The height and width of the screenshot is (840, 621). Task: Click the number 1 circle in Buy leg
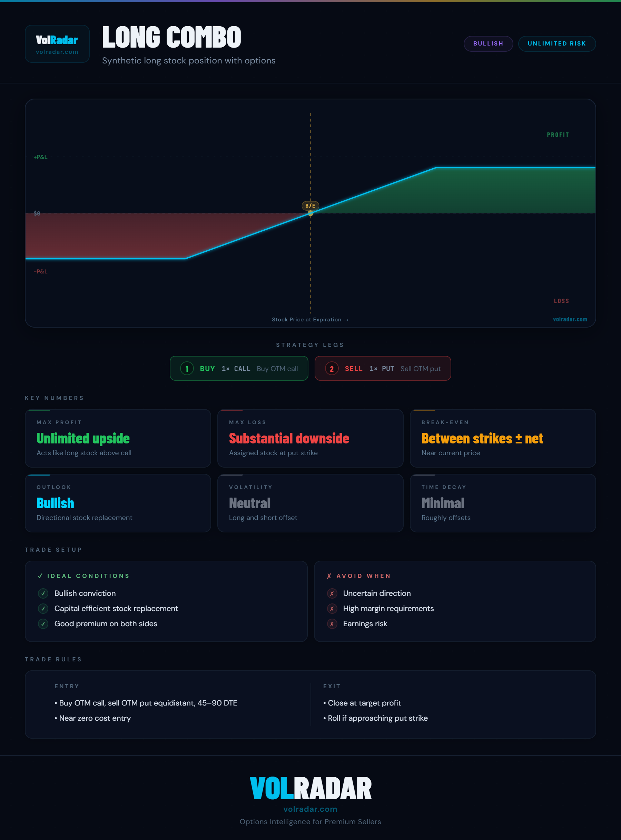187,369
